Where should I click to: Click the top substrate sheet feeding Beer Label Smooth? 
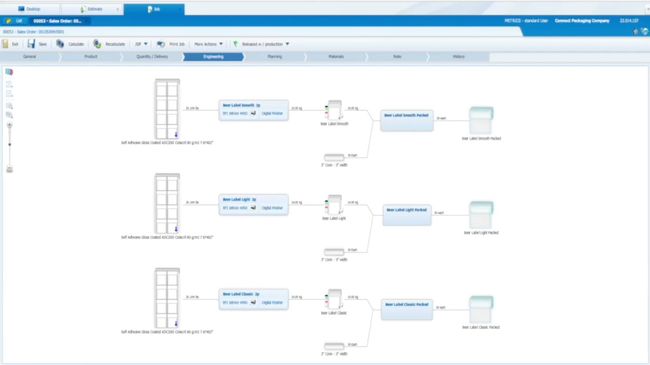click(167, 109)
